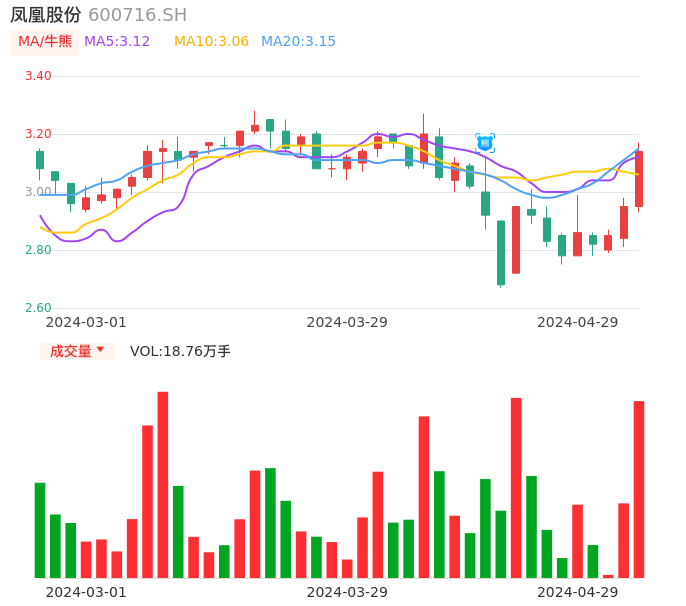Click the last red candlestick on the right
This screenshot has height=606, width=686.
pos(639,179)
